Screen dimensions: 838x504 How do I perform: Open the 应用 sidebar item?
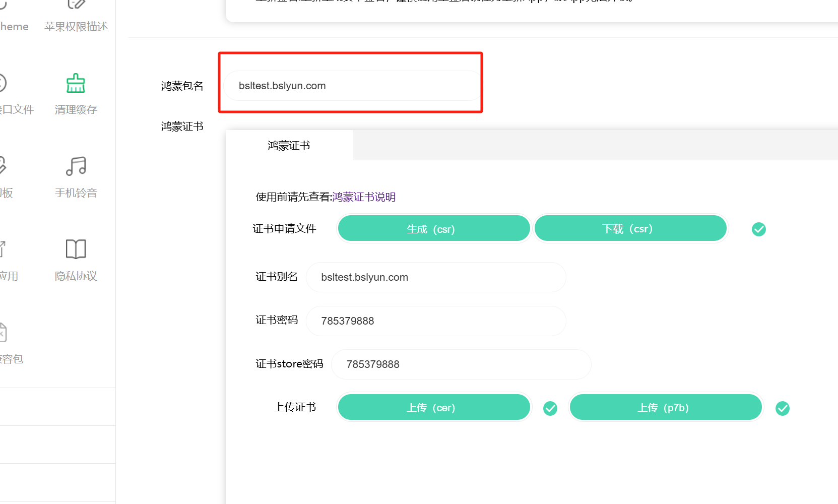pyautogui.click(x=9, y=276)
